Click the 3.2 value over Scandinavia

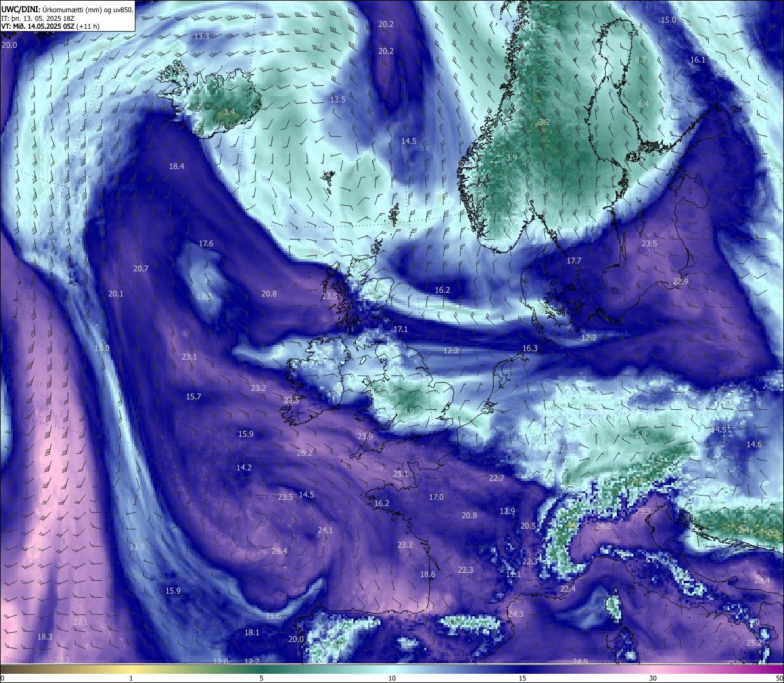pyautogui.click(x=545, y=122)
